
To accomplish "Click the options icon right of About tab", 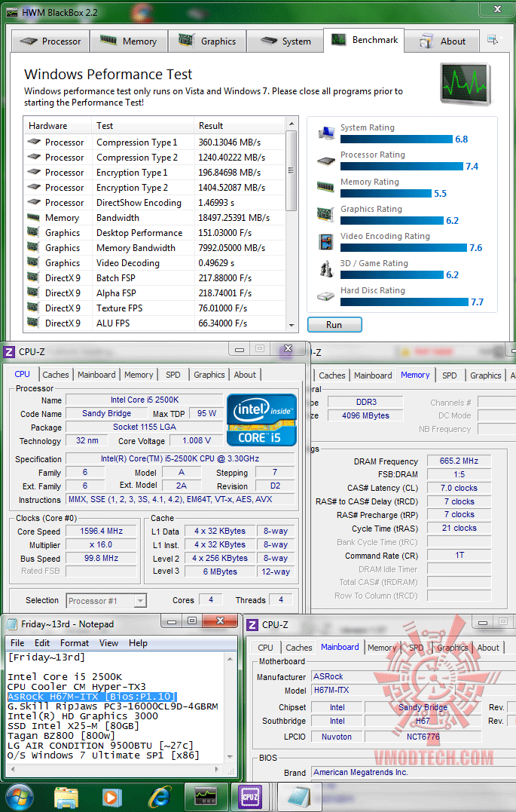I will click(493, 40).
